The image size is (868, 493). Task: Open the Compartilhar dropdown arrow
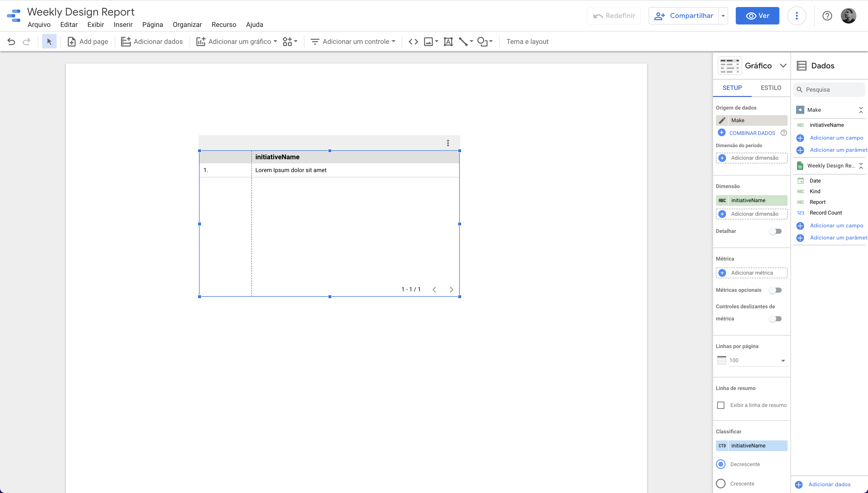coord(723,16)
